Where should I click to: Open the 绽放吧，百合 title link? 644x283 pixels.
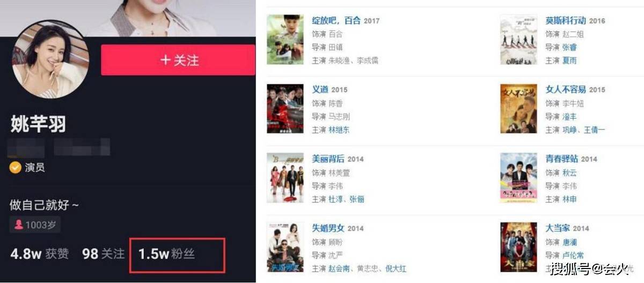[336, 20]
